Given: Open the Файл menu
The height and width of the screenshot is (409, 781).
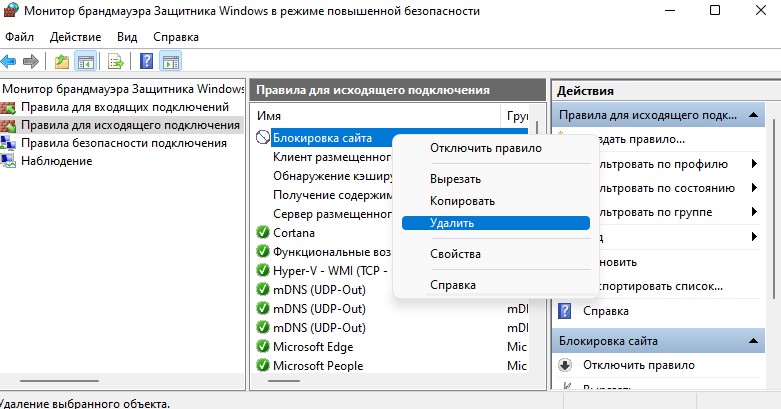Looking at the screenshot, I should tap(19, 37).
